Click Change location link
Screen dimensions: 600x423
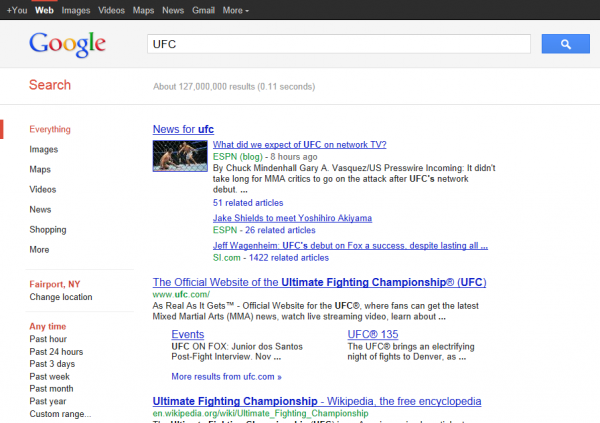point(63,297)
